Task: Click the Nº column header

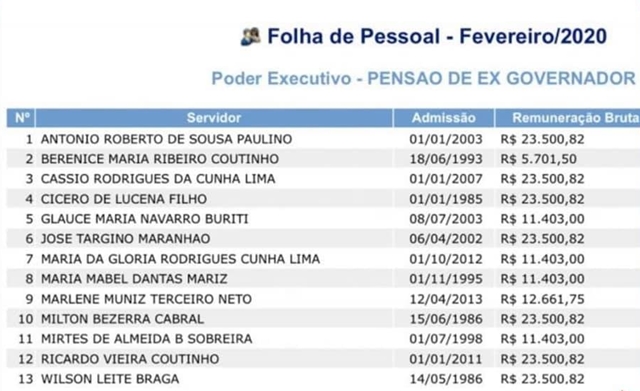Action: (x=21, y=118)
